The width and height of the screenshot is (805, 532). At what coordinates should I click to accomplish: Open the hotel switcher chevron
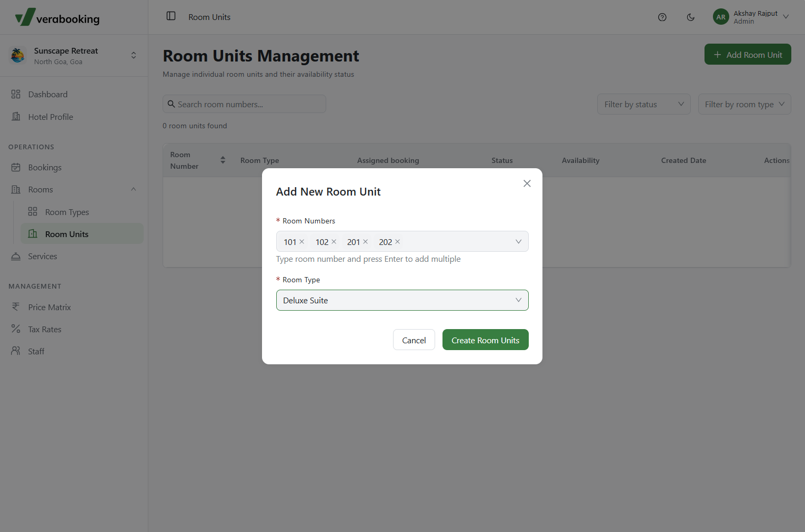(x=134, y=55)
